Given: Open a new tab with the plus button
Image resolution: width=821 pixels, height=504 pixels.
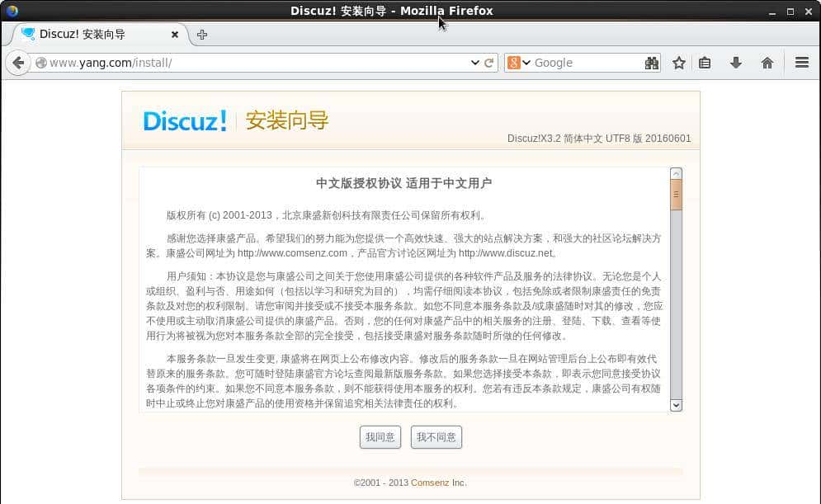Looking at the screenshot, I should [x=201, y=35].
